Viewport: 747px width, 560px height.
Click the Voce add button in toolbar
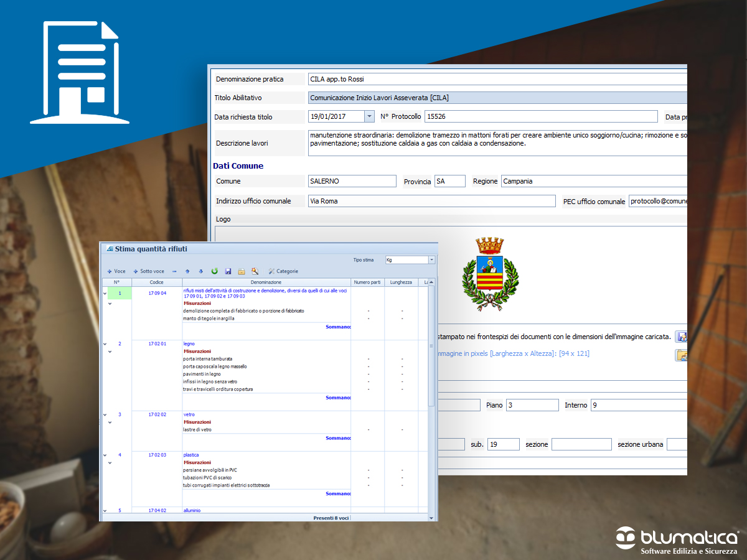click(x=116, y=271)
